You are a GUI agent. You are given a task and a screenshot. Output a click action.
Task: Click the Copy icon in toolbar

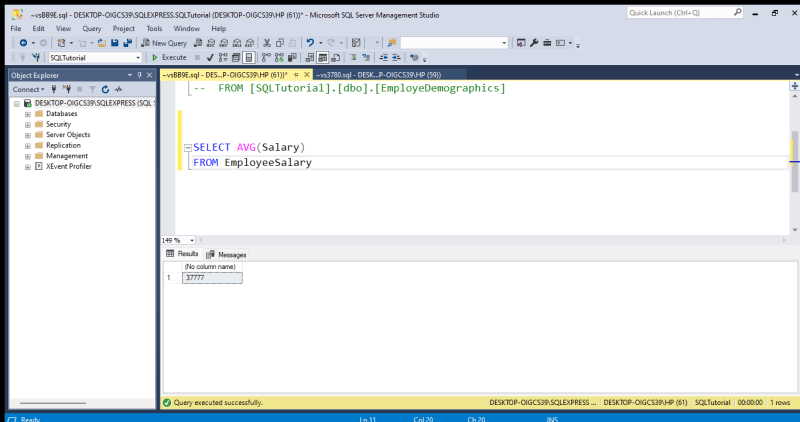pos(280,43)
